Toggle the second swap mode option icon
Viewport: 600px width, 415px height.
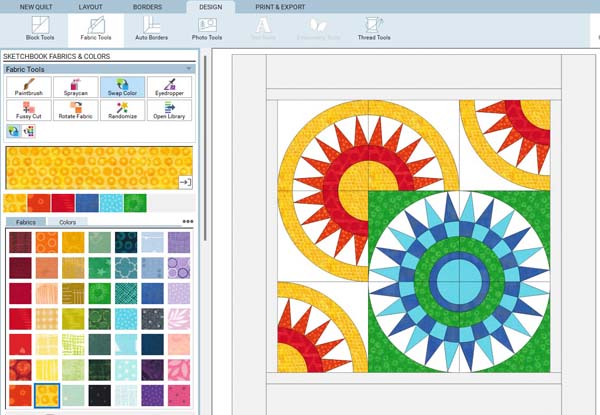coord(27,131)
